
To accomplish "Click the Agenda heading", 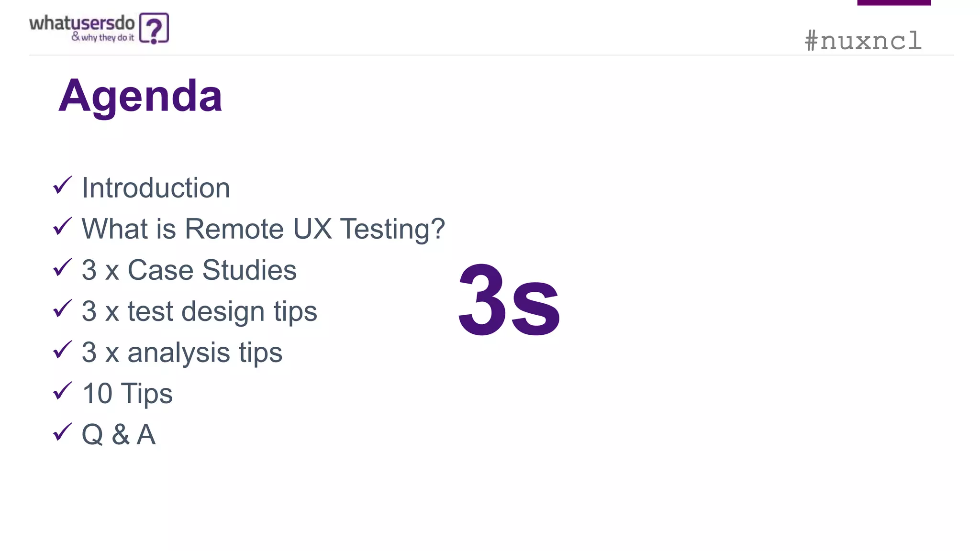I will (140, 96).
